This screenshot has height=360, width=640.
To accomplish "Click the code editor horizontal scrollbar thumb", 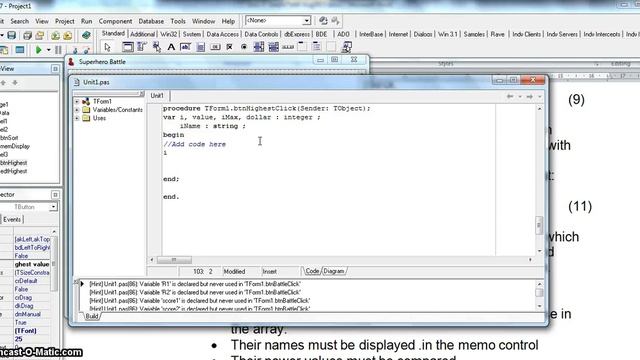I will [174, 260].
